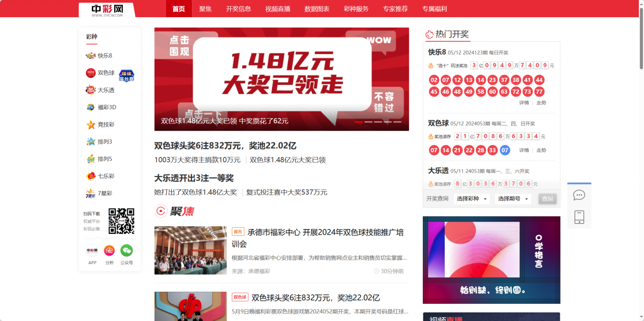Open 彩种服务 in top navigation
Screen dimensions: 644x321
point(356,9)
